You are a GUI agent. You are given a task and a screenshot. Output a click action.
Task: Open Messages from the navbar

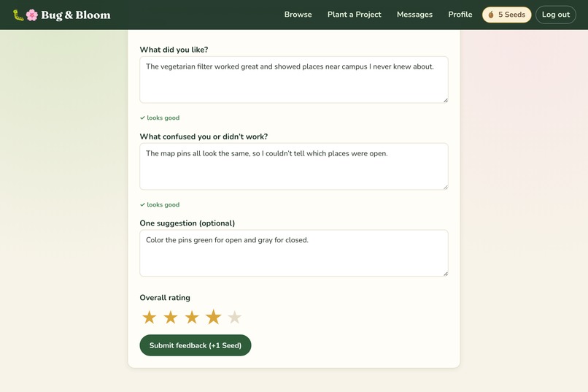pos(415,15)
